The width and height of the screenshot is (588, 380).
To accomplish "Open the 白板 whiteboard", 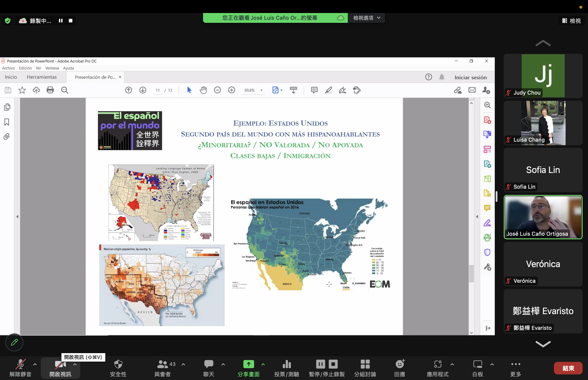I will (x=478, y=368).
